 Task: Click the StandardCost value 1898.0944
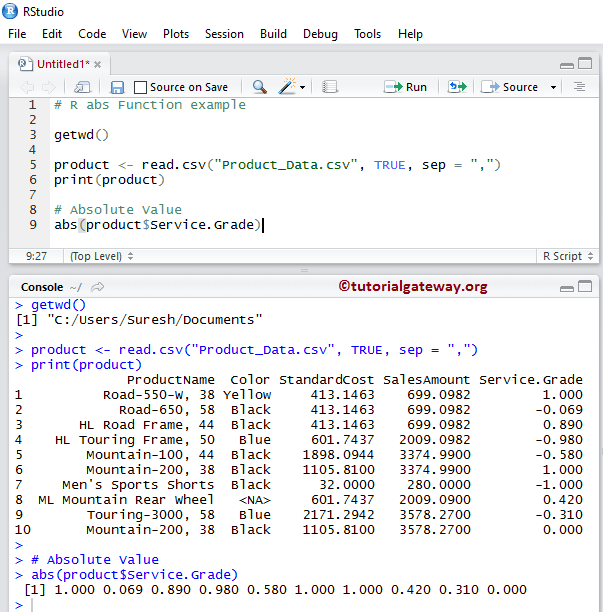(x=338, y=455)
